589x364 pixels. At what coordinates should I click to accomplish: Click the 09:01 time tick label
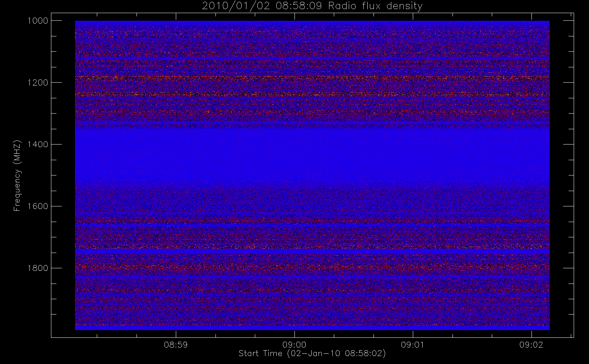coord(413,345)
